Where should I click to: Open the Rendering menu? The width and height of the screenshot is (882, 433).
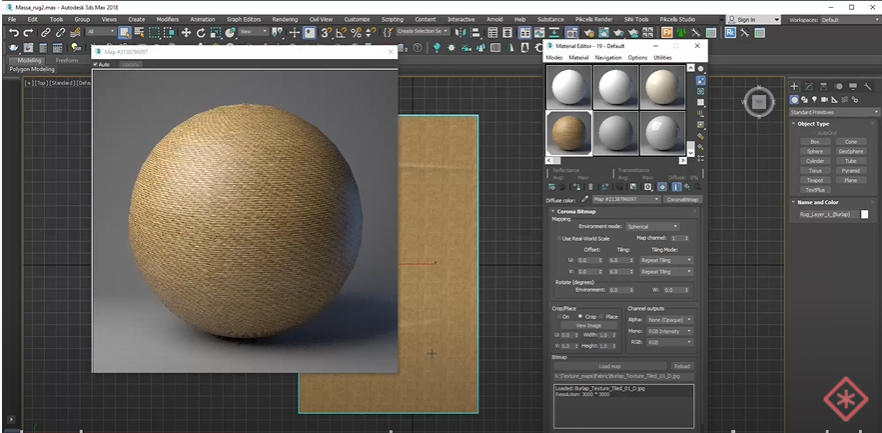click(x=284, y=19)
